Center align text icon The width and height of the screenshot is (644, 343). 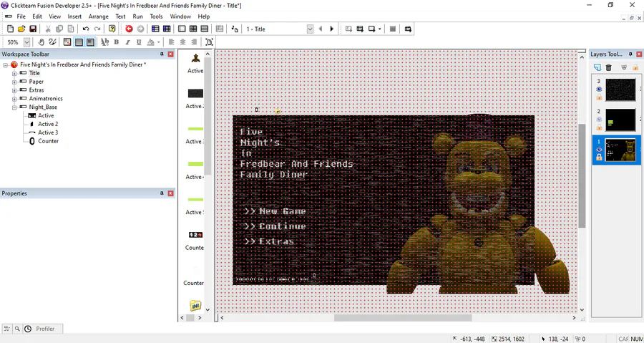[x=182, y=42]
